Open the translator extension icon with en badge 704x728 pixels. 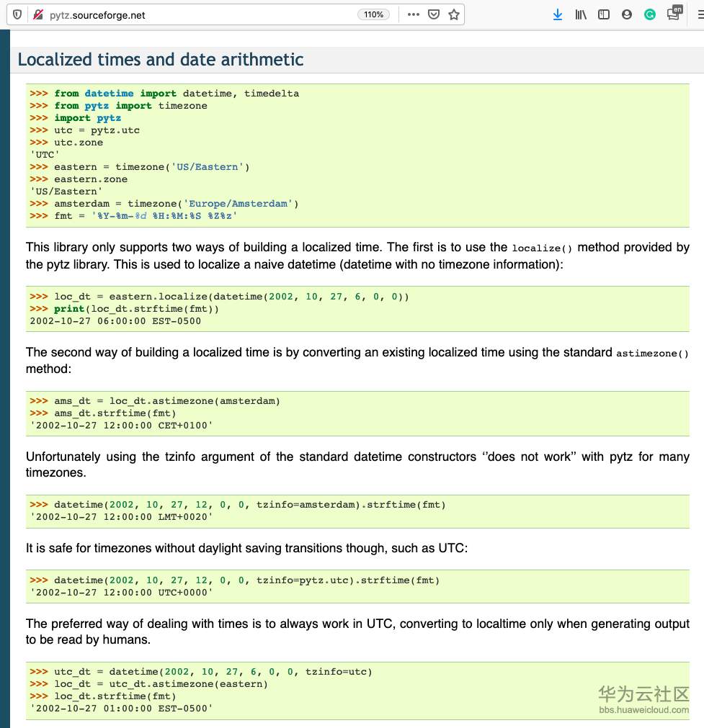pos(674,13)
